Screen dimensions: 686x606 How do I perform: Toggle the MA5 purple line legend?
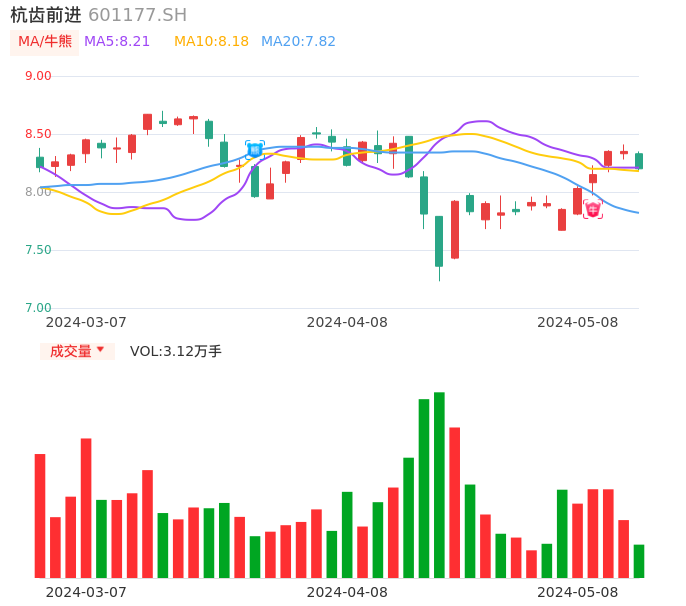click(117, 41)
